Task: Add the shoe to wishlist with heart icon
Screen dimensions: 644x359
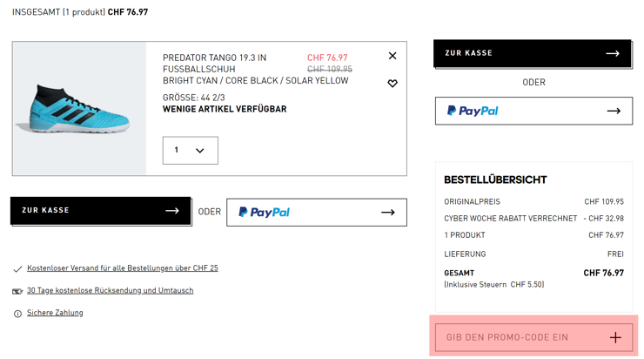Action: pyautogui.click(x=392, y=84)
